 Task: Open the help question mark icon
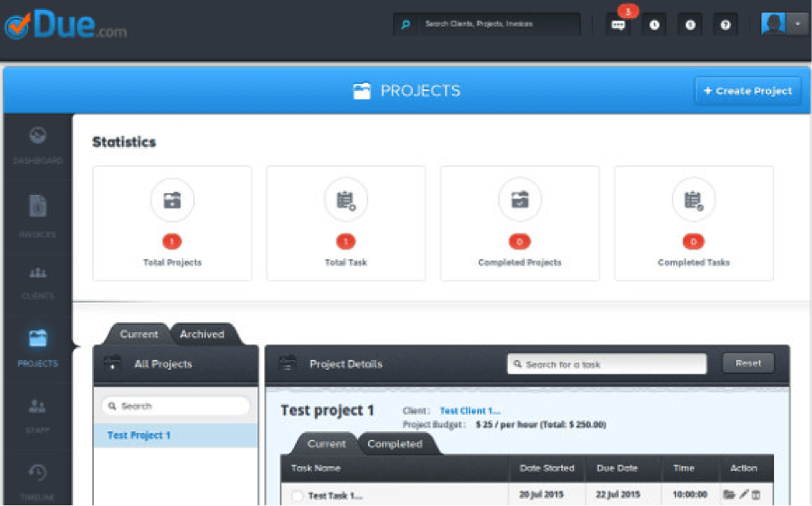click(725, 25)
